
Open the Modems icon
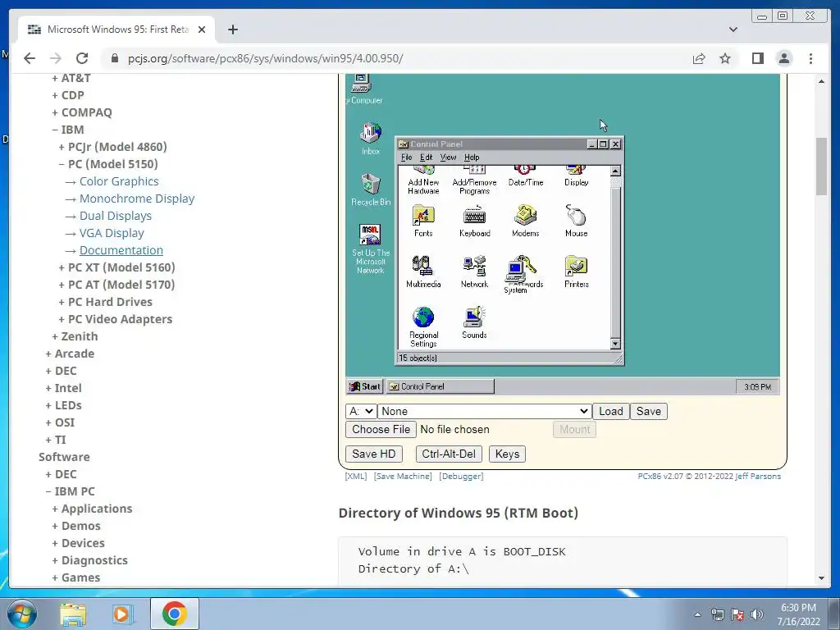tap(526, 221)
